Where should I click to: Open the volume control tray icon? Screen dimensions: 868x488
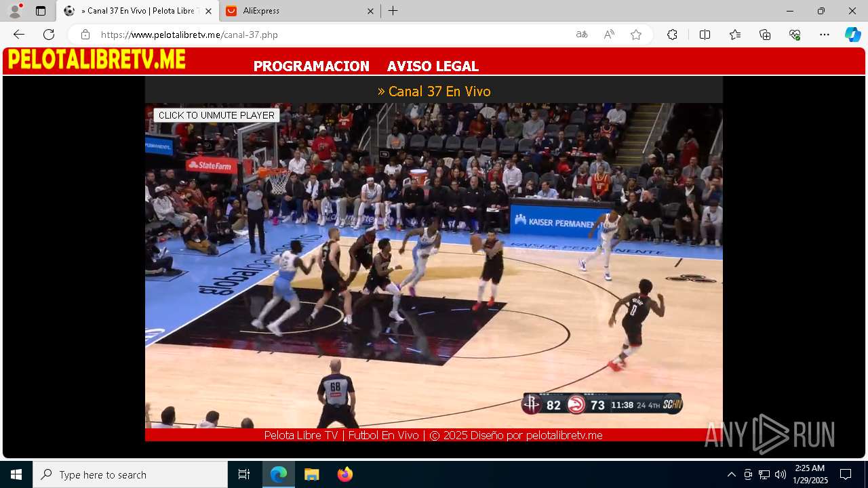pyautogui.click(x=781, y=474)
